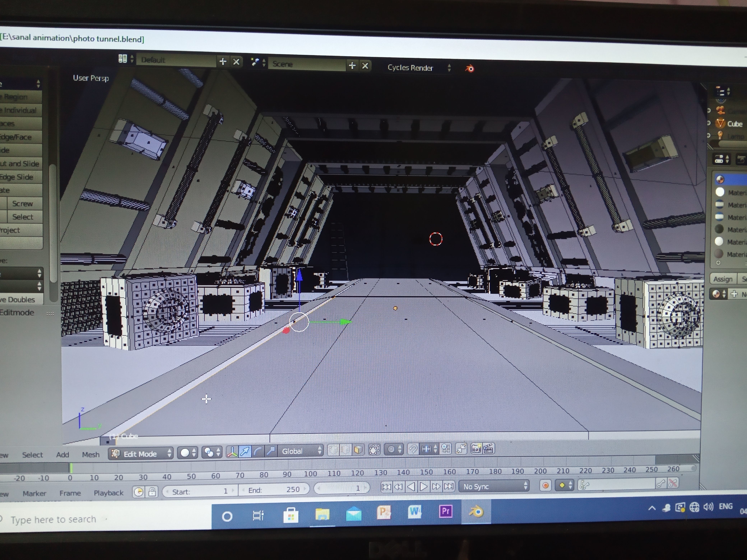The width and height of the screenshot is (747, 560).
Task: Click OpenGL render animation clapper icon
Action: pos(489,448)
